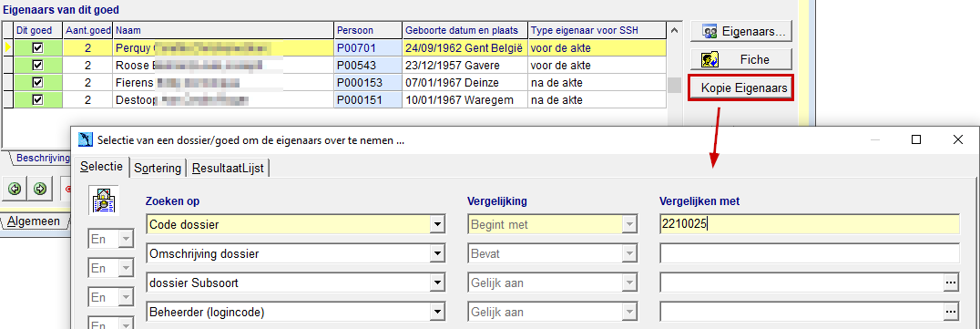The width and height of the screenshot is (980, 329).
Task: Uncheck 'Dit goed' for Roose row
Action: pos(37,65)
